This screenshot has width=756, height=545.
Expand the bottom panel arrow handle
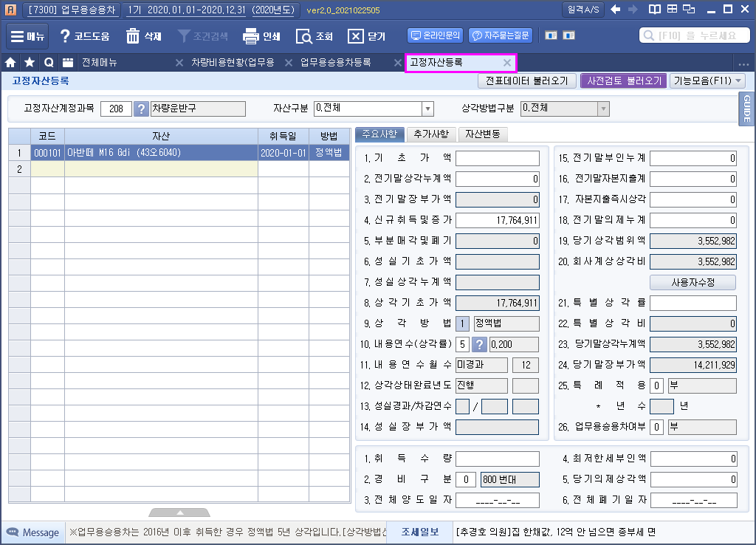[179, 513]
